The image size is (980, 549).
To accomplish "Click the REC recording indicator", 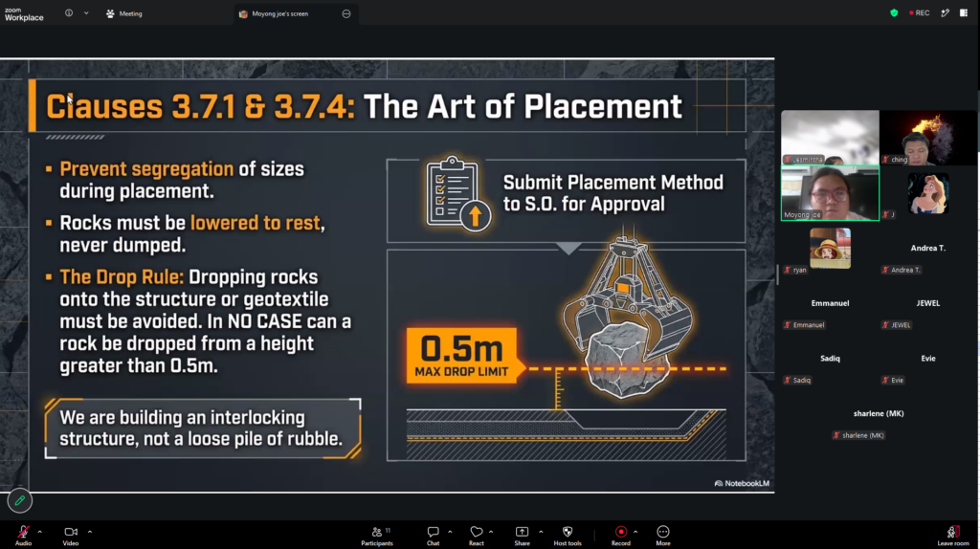I will coord(920,13).
